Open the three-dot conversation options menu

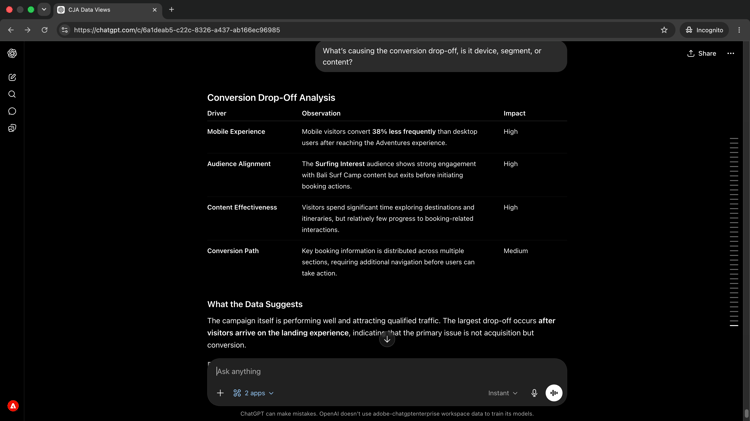[x=731, y=54]
